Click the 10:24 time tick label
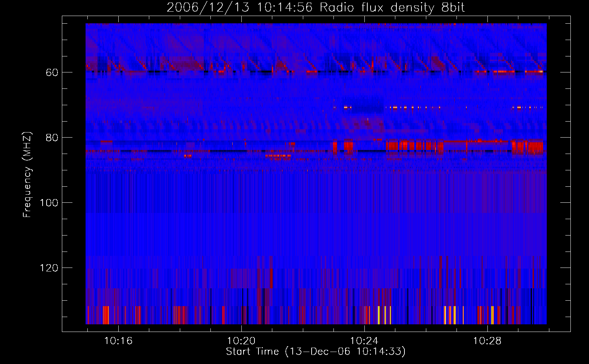The image size is (589, 364). [x=364, y=341]
